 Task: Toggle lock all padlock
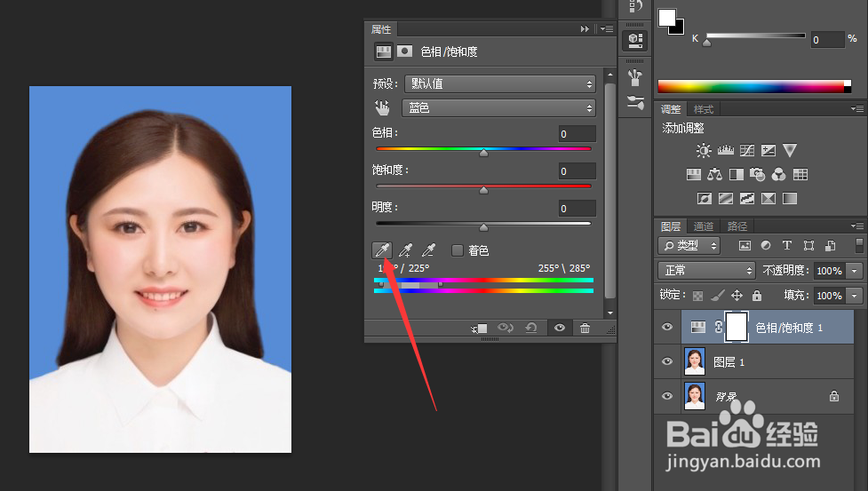pyautogui.click(x=757, y=296)
